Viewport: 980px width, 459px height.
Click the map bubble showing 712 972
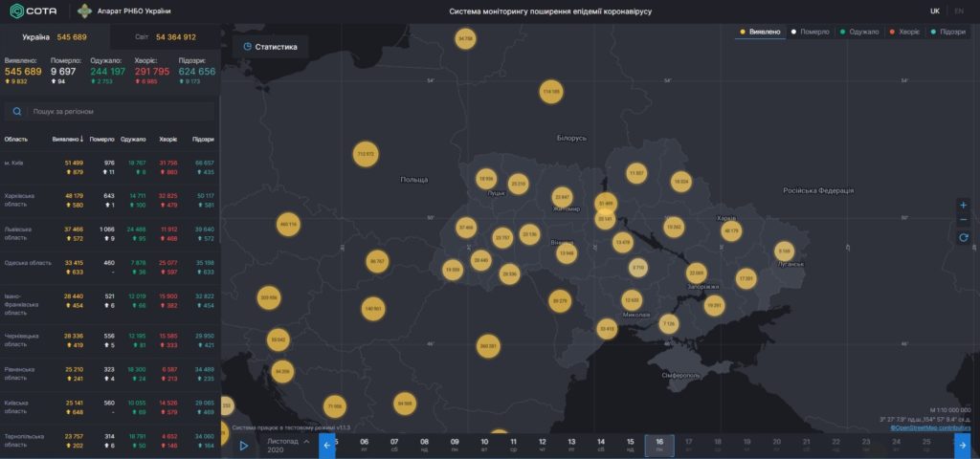366,154
